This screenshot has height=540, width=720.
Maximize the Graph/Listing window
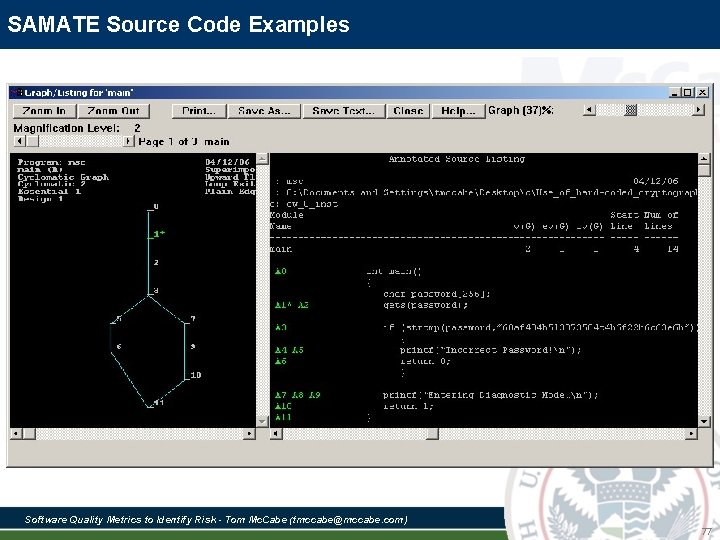coord(688,92)
